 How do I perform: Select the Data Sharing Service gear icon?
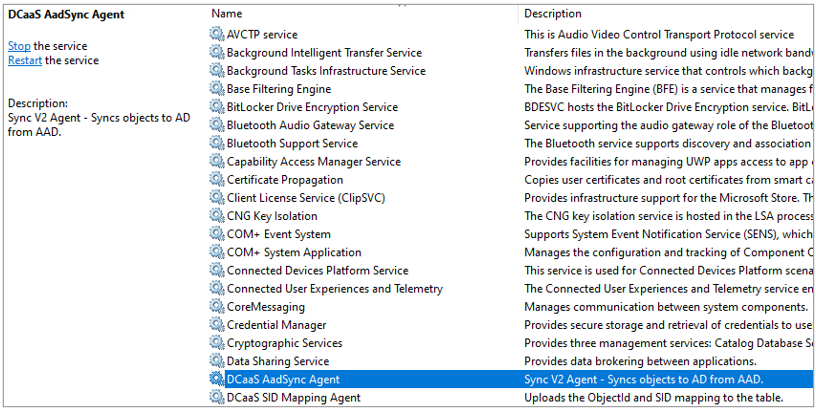tap(217, 361)
